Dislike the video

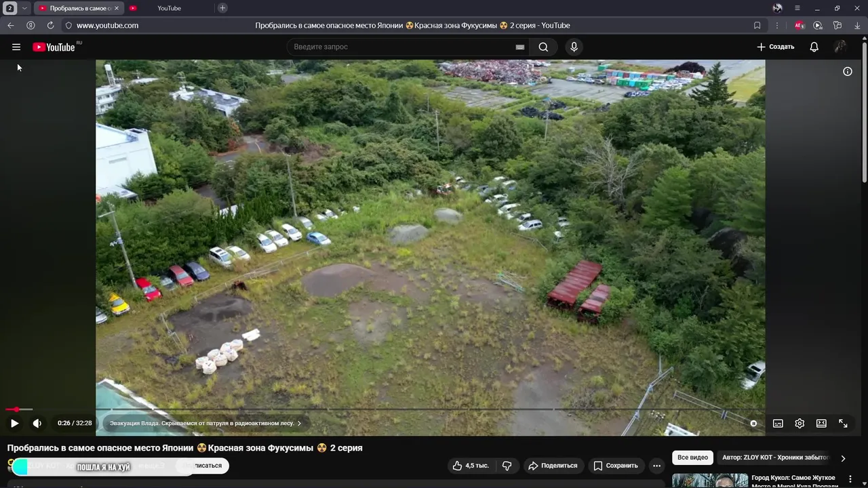pyautogui.click(x=507, y=466)
